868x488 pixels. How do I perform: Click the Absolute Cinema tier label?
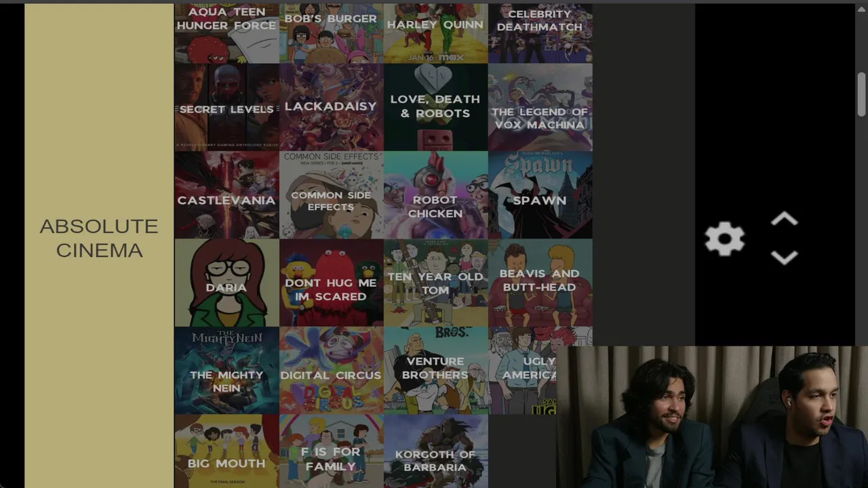tap(99, 238)
